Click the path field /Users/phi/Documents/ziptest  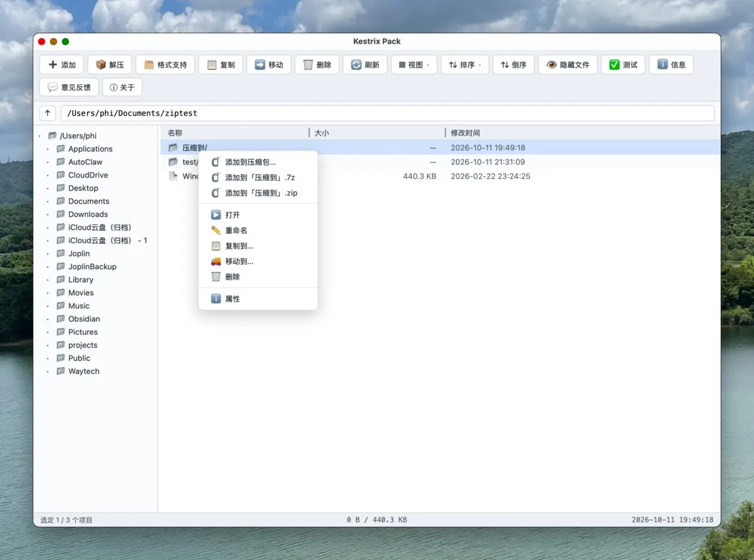pyautogui.click(x=388, y=113)
